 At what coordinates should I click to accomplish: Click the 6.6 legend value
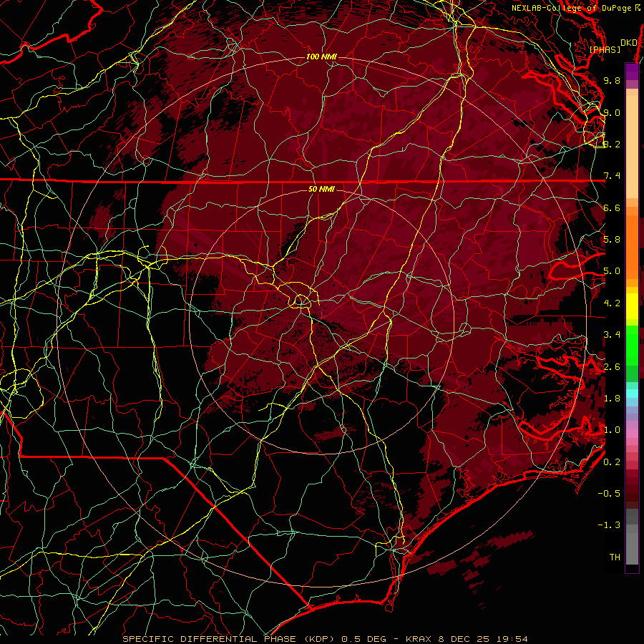[x=612, y=208]
